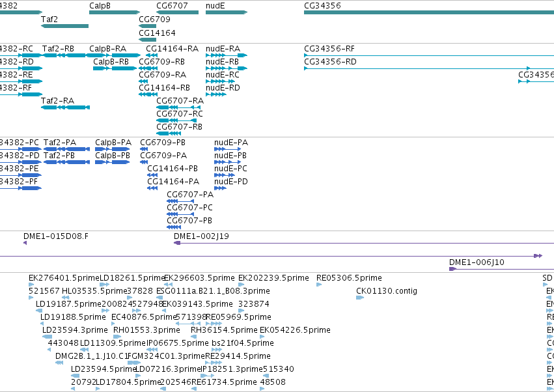The width and height of the screenshot is (554, 392).
Task: Click the CK01130.contig feature
Action: (360, 298)
